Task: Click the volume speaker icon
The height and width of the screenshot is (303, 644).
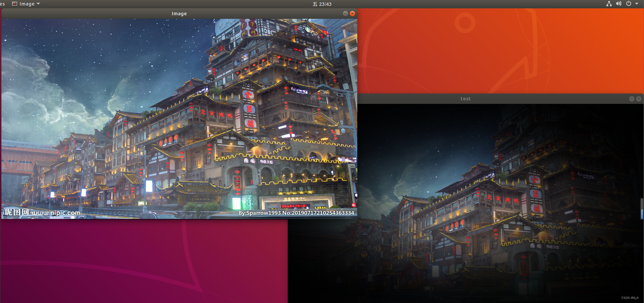Action: (x=619, y=4)
